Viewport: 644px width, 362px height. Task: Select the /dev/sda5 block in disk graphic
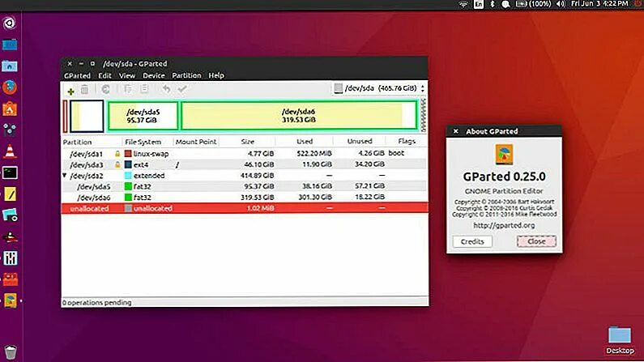tap(143, 116)
